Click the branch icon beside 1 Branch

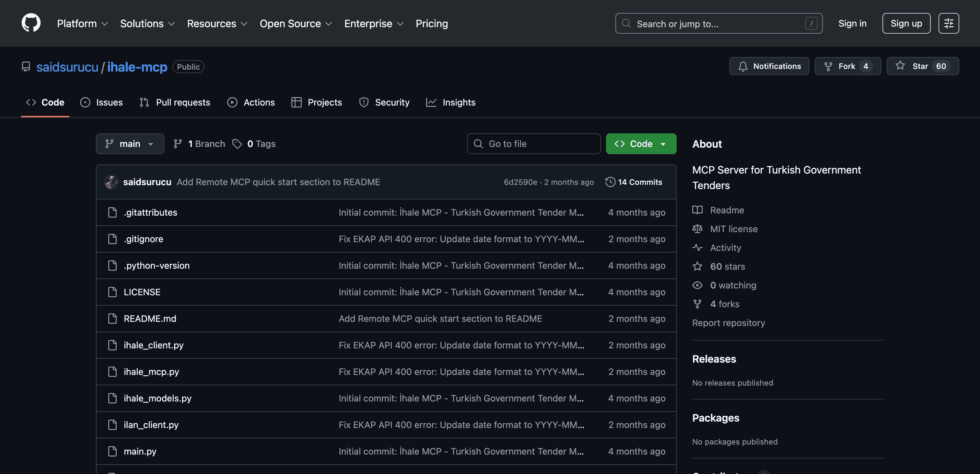[177, 144]
